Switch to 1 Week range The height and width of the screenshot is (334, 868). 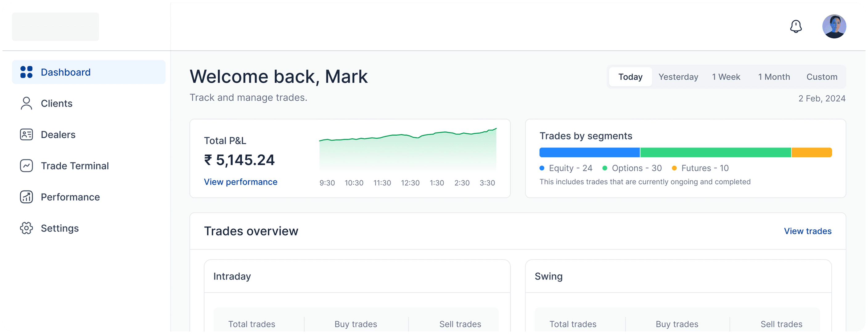pos(726,77)
